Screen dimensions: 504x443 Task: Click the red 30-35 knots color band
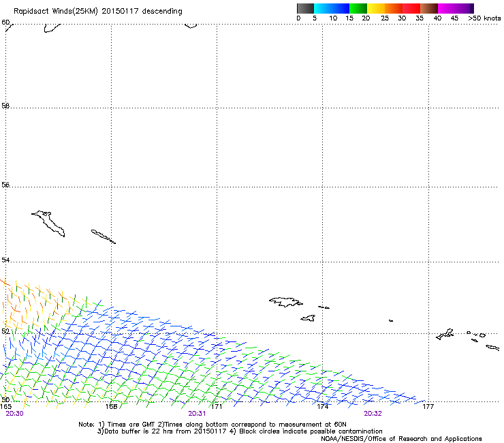pos(411,8)
